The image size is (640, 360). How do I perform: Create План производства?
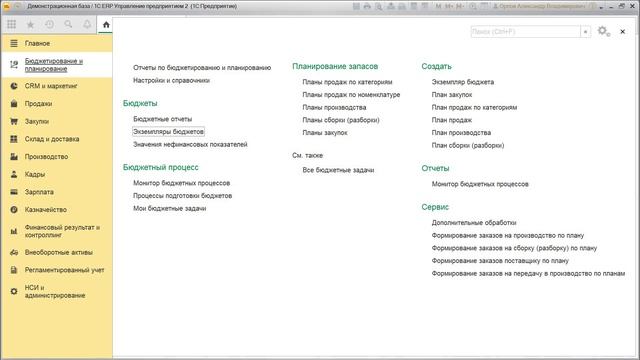461,133
